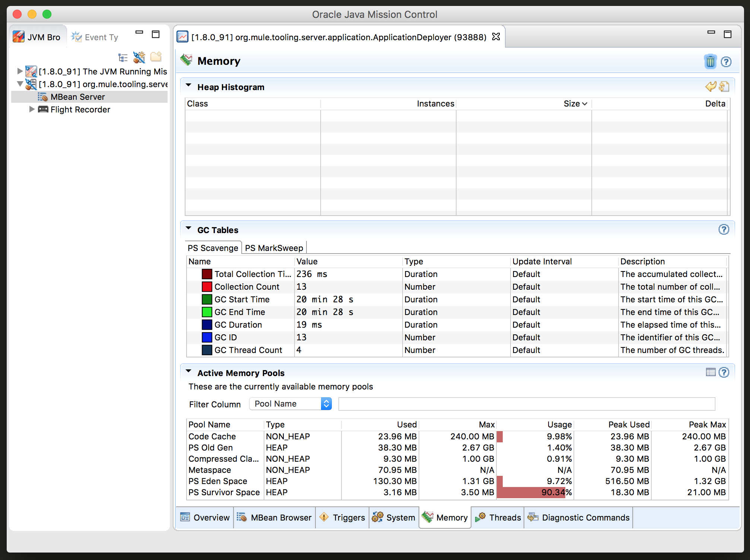Click the 236 ms value cell
The height and width of the screenshot is (560, 750).
click(x=348, y=274)
